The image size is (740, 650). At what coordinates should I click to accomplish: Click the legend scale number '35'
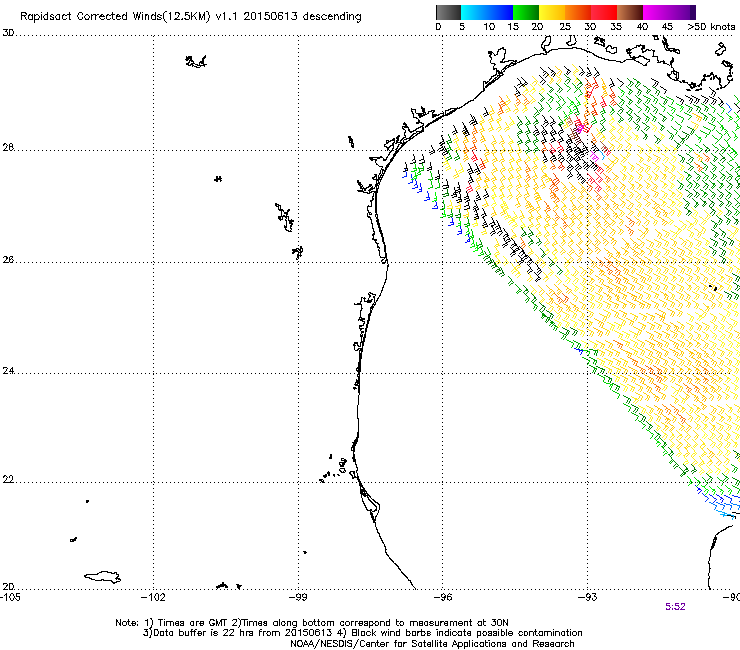pos(616,27)
